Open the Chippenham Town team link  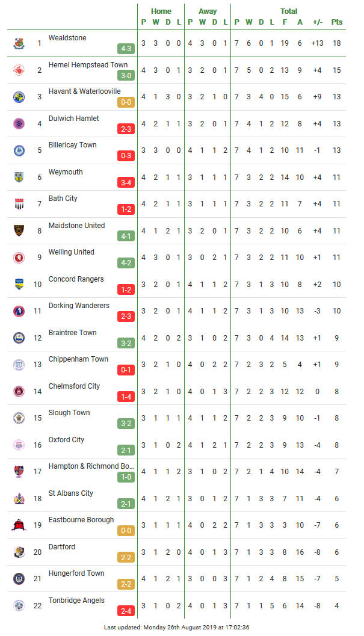pyautogui.click(x=78, y=359)
